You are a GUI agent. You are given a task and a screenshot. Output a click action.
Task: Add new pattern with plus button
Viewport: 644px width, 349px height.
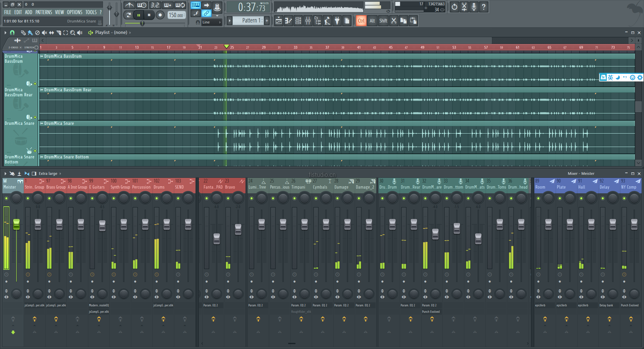(267, 20)
